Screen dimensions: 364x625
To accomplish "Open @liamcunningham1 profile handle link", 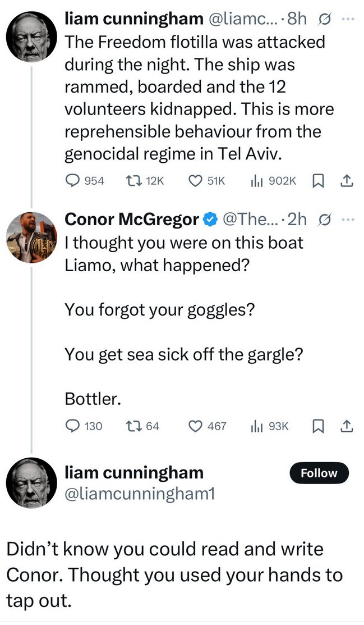I will 139,494.
